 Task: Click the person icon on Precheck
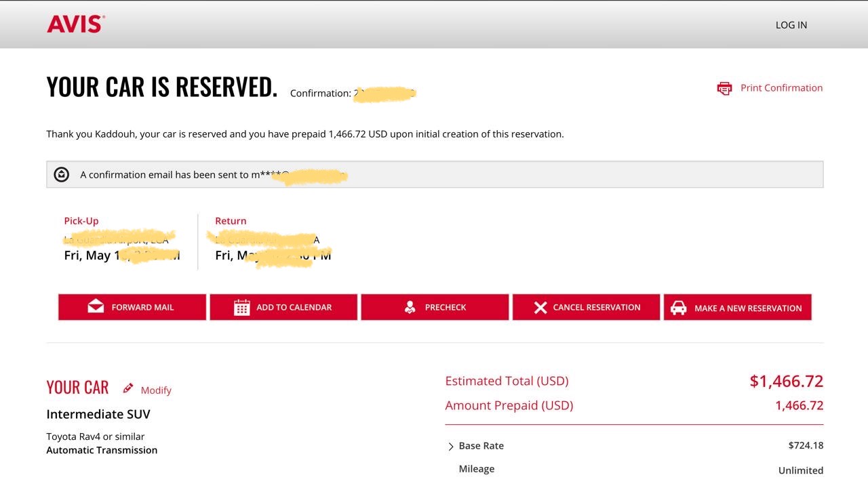pos(410,307)
